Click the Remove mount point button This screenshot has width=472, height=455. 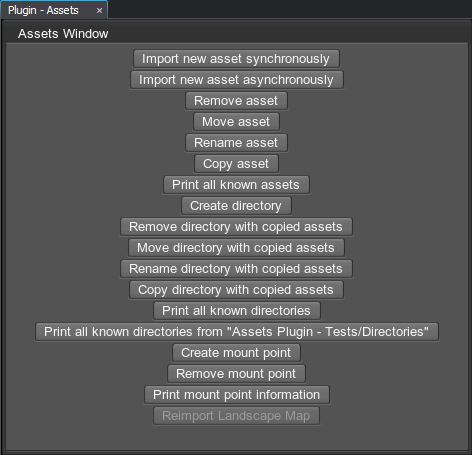(x=236, y=374)
